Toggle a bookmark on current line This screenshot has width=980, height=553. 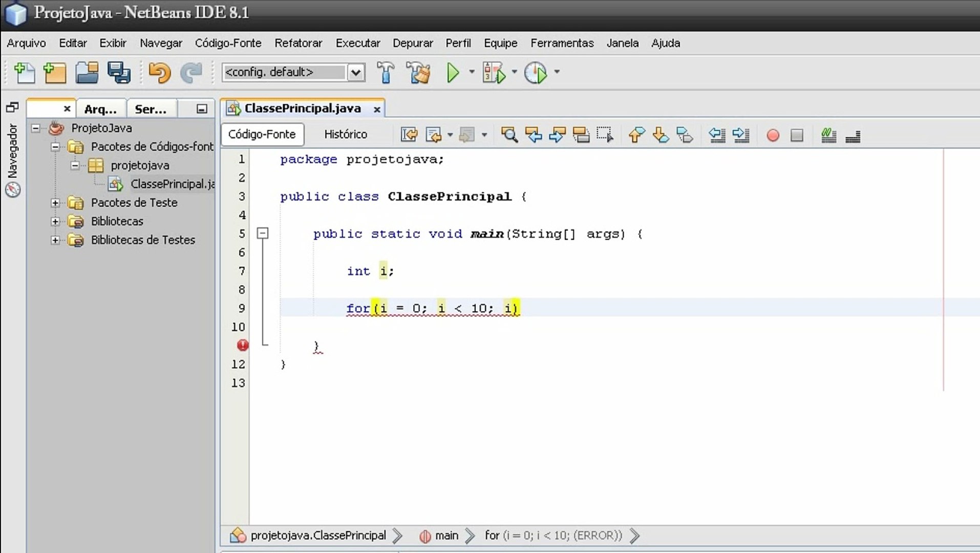click(x=685, y=135)
